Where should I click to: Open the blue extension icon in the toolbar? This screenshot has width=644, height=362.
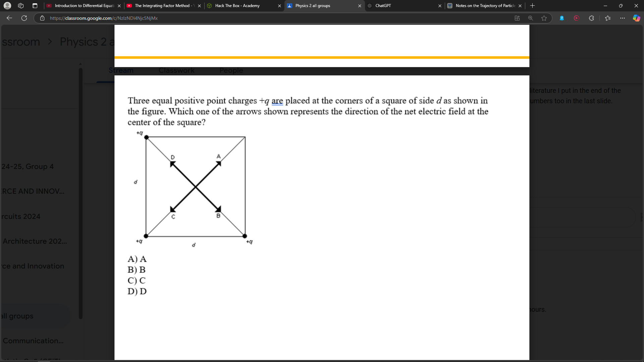tap(562, 18)
